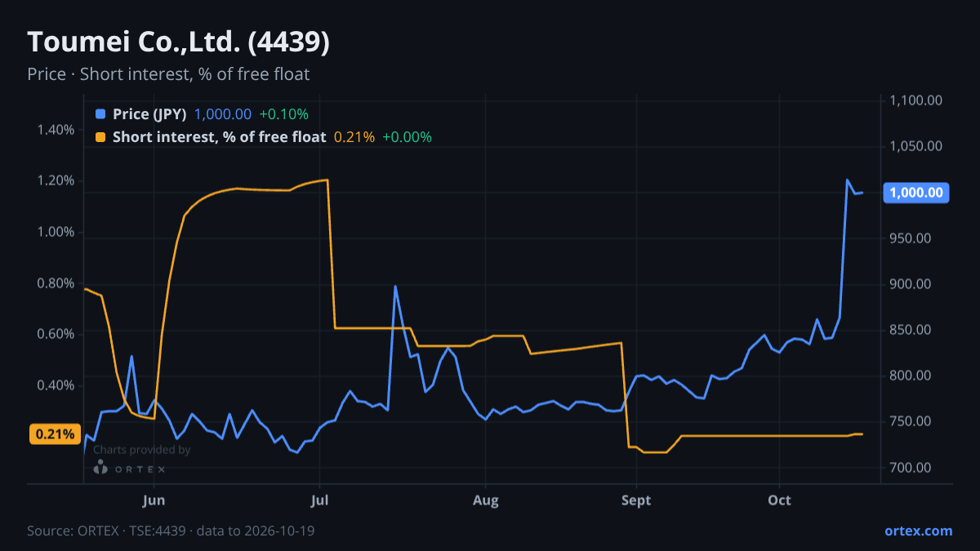
Task: Click the 0.40% left axis label
Action: (56, 385)
